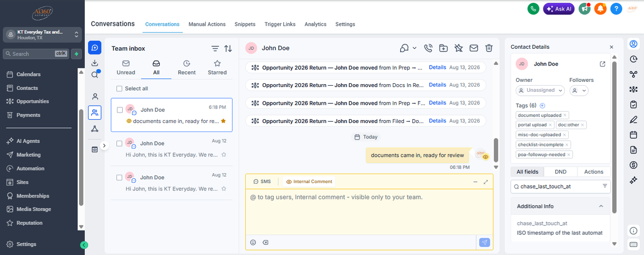The width and height of the screenshot is (644, 255).
Task: Click the internal comment text area
Action: [369, 211]
